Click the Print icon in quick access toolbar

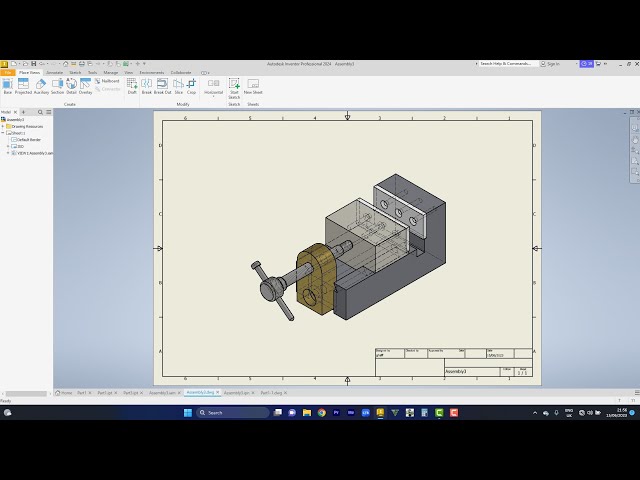pos(82,64)
